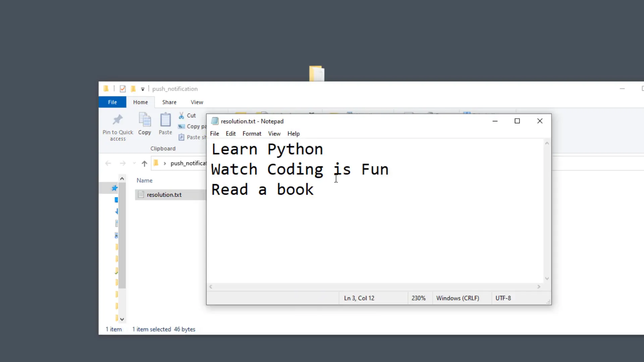The width and height of the screenshot is (644, 362).
Task: Expand the recent locations dropdown arrow
Action: [x=134, y=164]
